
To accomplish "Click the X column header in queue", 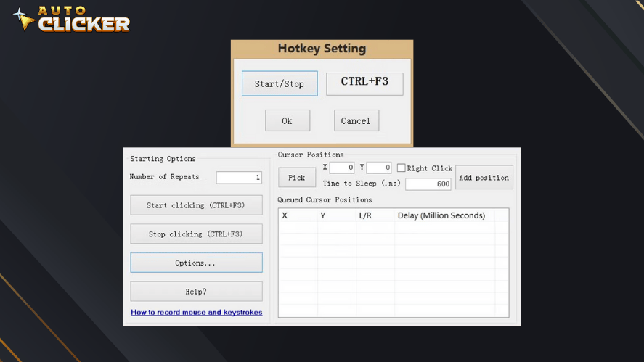I will coord(285,215).
